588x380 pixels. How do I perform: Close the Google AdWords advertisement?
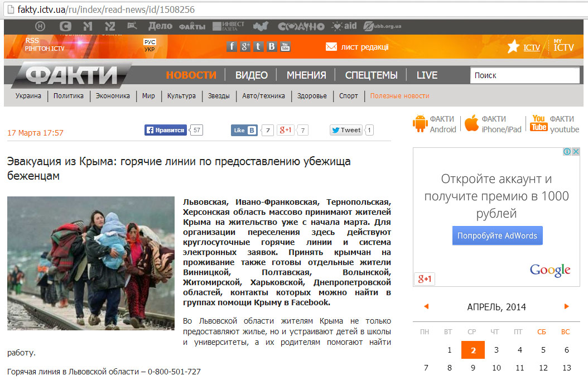[575, 152]
